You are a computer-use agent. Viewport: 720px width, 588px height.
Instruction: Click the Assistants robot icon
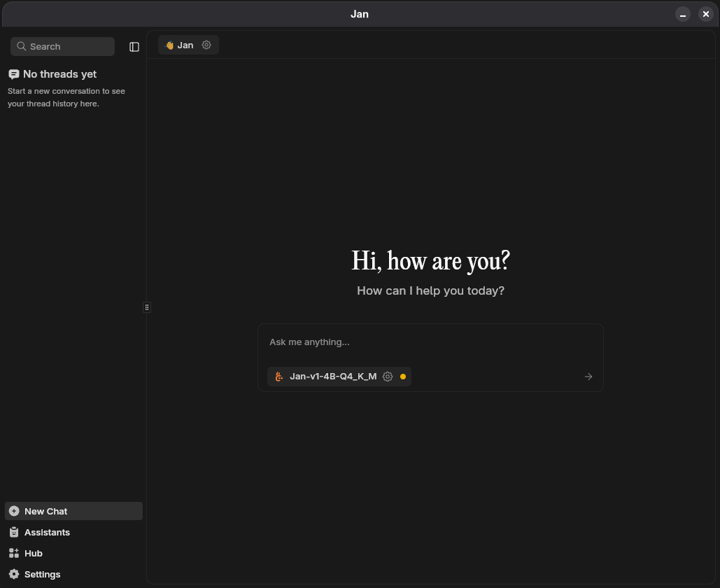coord(14,532)
